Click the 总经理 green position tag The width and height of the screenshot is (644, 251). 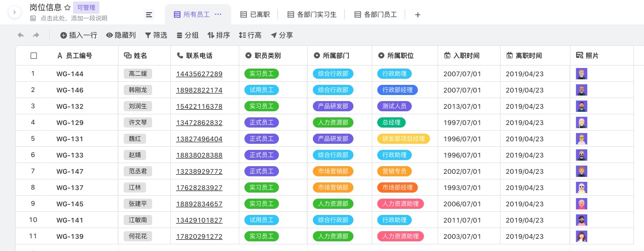point(391,122)
